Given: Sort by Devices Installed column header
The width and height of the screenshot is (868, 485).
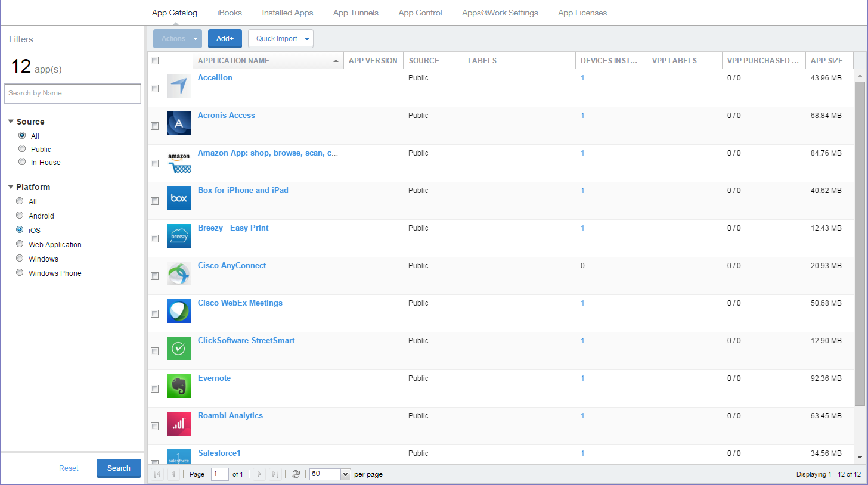Looking at the screenshot, I should click(x=612, y=60).
